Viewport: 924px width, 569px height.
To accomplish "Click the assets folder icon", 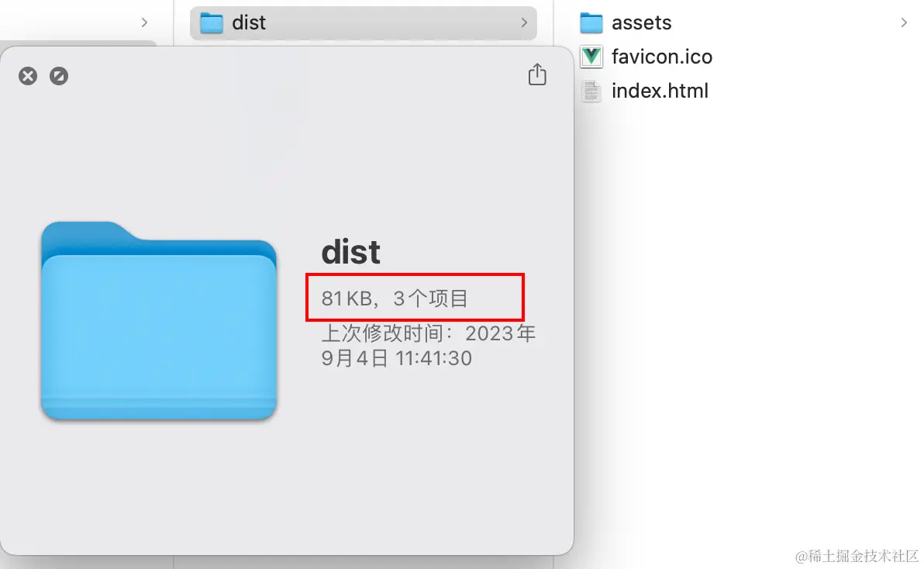I will [x=591, y=23].
